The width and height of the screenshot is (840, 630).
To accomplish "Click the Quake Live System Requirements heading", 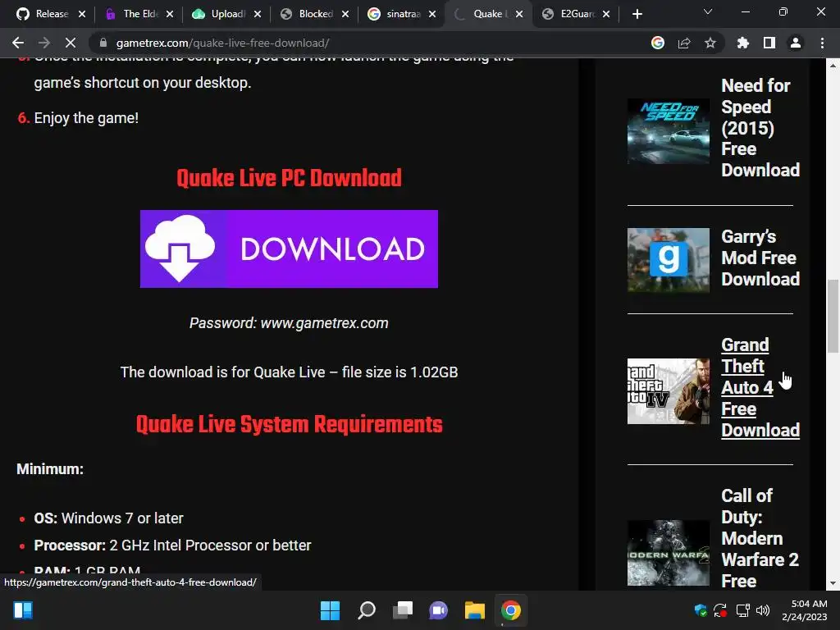I will coord(290,424).
